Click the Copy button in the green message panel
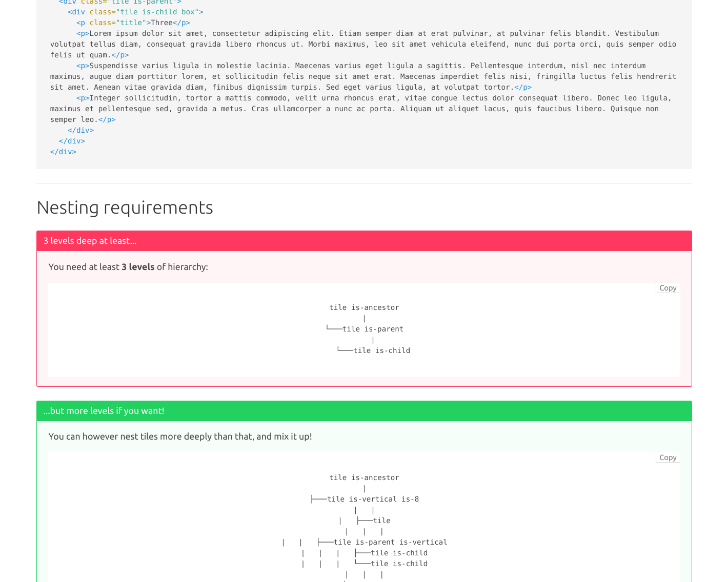 pos(668,457)
